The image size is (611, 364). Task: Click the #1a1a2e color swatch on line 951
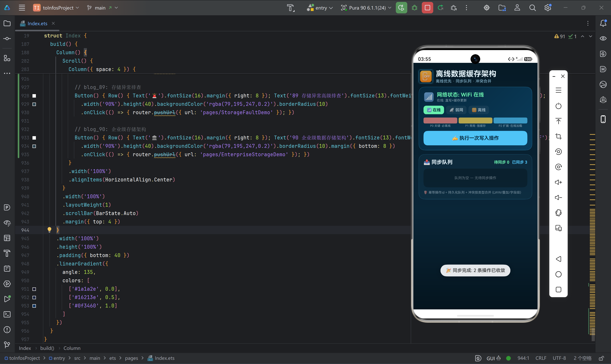34,289
